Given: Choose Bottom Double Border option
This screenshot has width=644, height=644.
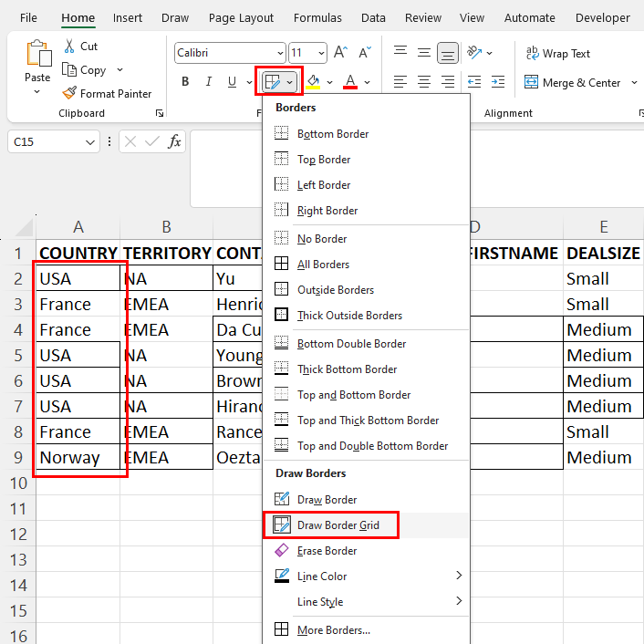Looking at the screenshot, I should tap(366, 343).
